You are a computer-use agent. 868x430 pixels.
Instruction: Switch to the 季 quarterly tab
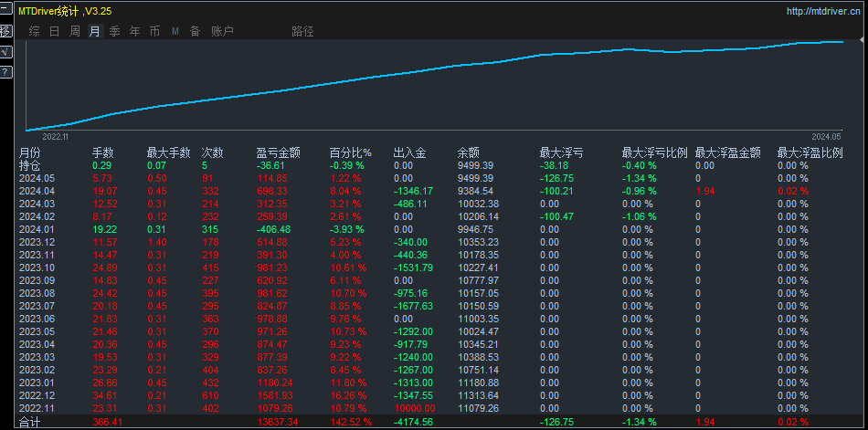[x=114, y=32]
